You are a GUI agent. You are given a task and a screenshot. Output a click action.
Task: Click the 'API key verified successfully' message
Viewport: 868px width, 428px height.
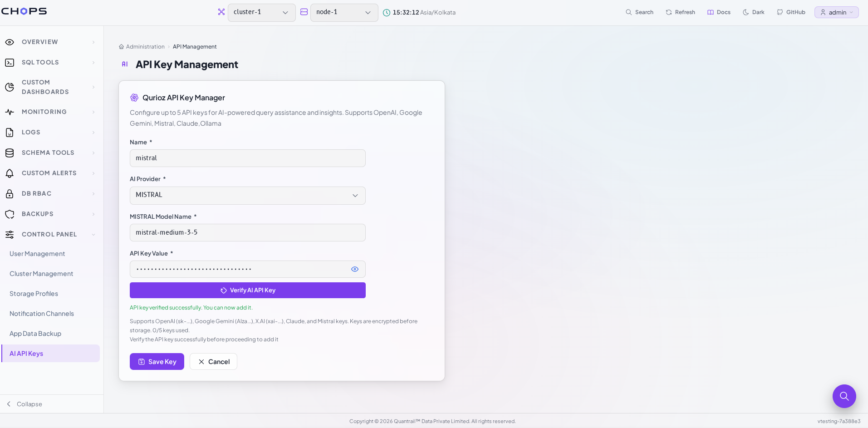(191, 308)
